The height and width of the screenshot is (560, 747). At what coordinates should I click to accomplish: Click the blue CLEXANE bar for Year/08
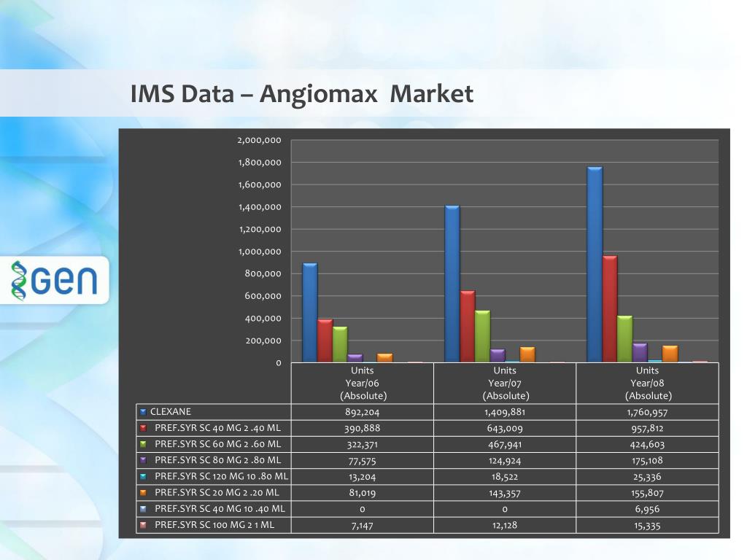pyautogui.click(x=595, y=264)
